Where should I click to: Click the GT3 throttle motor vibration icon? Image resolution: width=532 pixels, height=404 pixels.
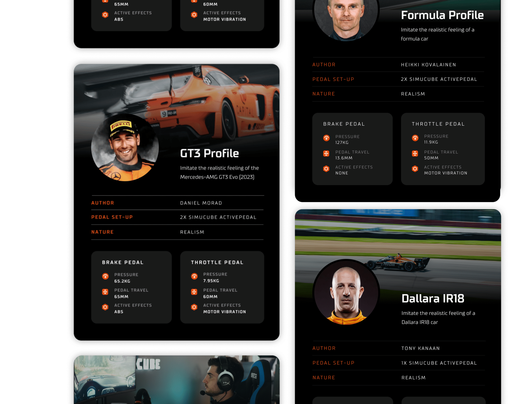coord(194,307)
